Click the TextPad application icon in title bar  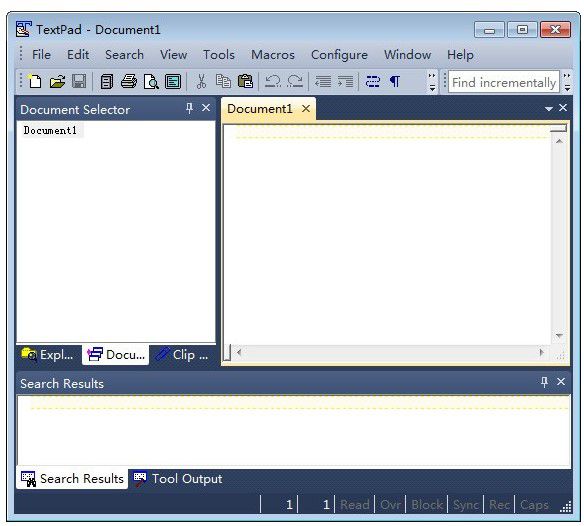click(23, 29)
